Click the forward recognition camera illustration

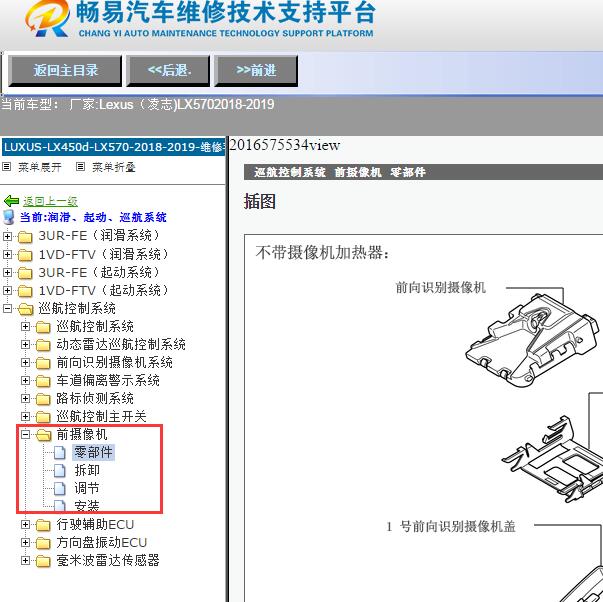pos(532,340)
